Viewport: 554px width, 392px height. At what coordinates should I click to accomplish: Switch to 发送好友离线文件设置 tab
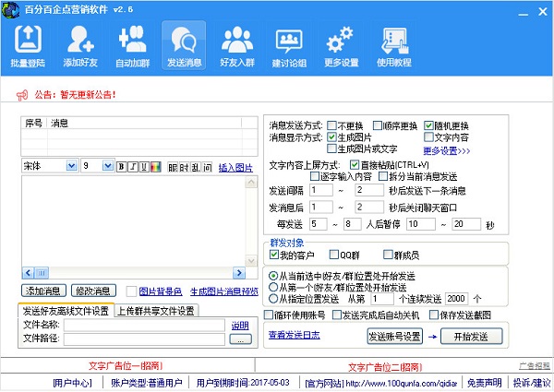point(66,311)
